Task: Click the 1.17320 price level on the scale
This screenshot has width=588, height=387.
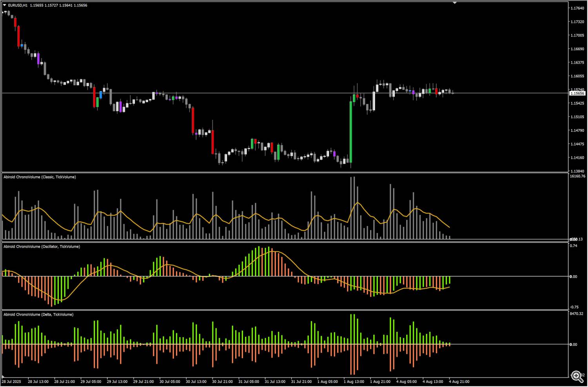Action: point(577,22)
